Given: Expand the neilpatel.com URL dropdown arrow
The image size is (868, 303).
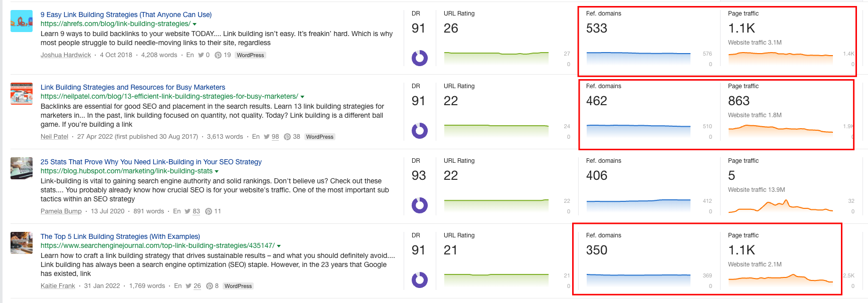Looking at the screenshot, I should click(303, 97).
